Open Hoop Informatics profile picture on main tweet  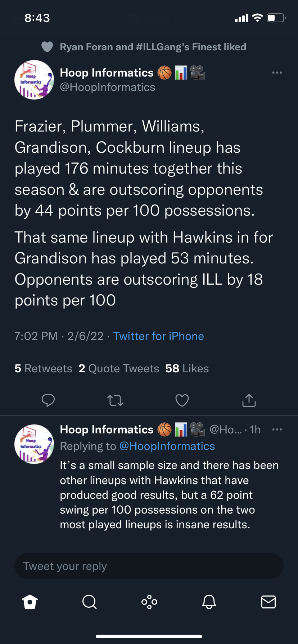[34, 80]
